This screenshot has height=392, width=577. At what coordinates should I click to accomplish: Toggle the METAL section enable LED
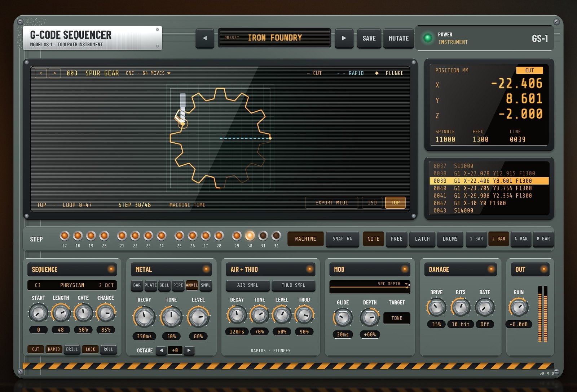206,269
